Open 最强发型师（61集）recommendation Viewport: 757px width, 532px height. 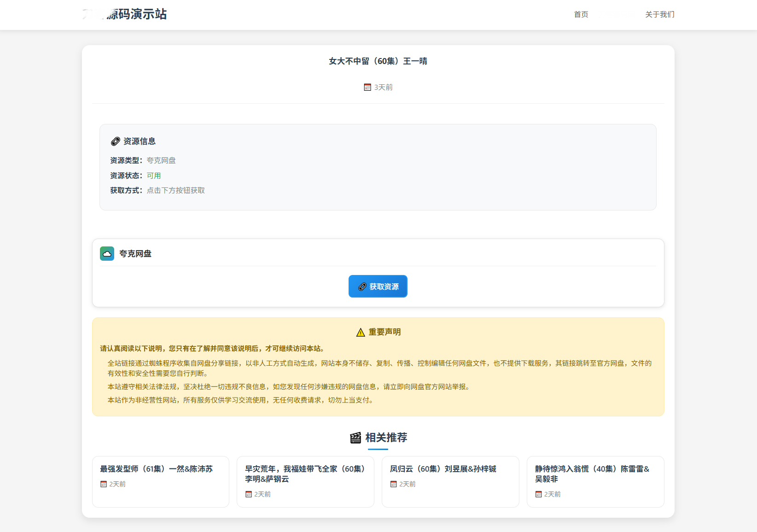(x=156, y=469)
